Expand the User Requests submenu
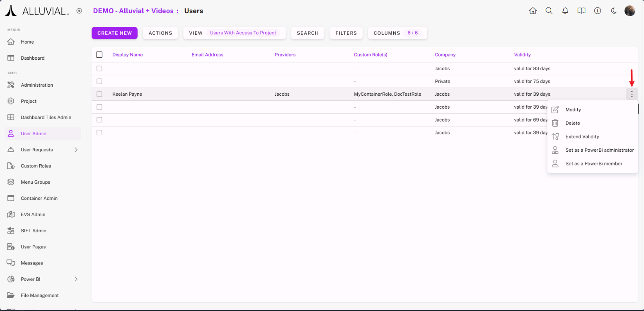The image size is (644, 311). point(76,150)
